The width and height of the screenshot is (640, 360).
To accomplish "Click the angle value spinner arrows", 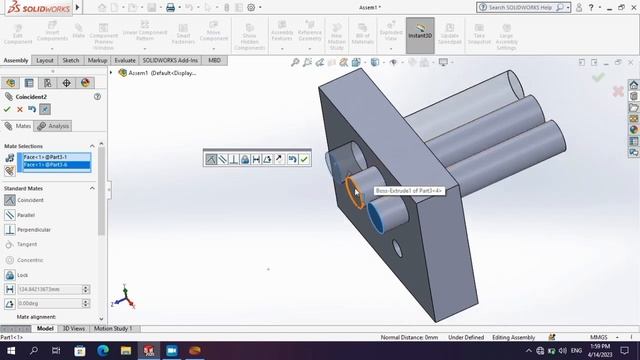I will pos(86,303).
